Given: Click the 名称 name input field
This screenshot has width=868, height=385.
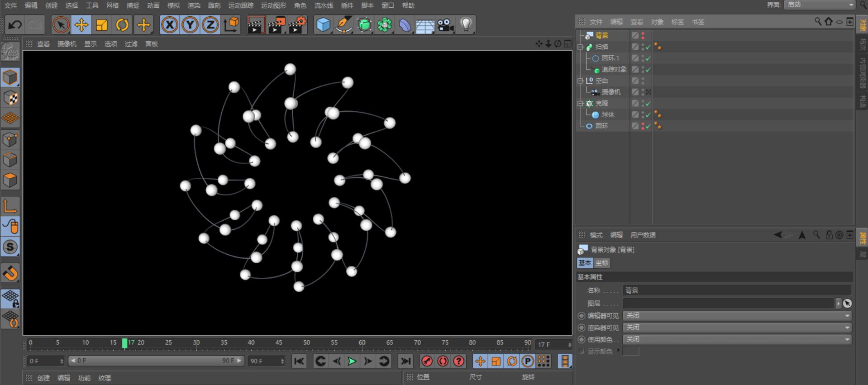Looking at the screenshot, I should pyautogui.click(x=737, y=290).
